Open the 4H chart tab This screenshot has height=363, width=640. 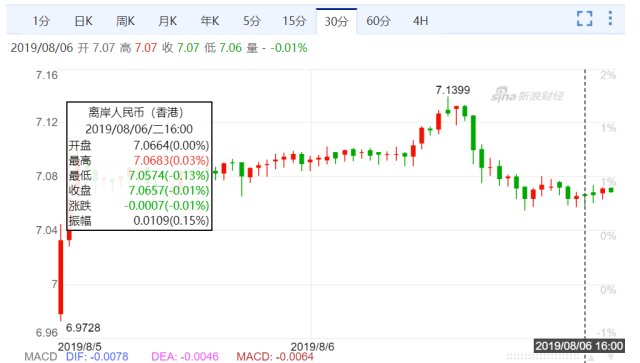coord(420,21)
